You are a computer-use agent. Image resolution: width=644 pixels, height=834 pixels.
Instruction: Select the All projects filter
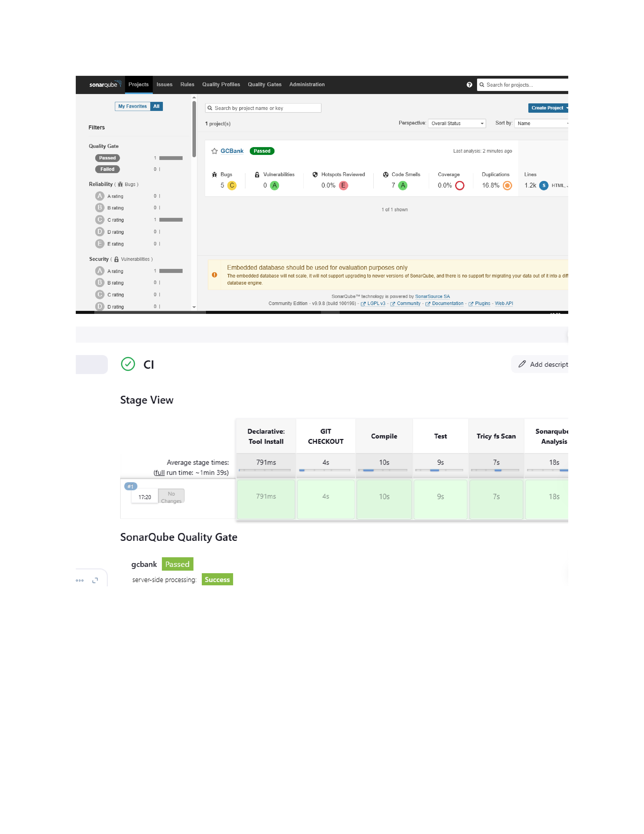156,107
